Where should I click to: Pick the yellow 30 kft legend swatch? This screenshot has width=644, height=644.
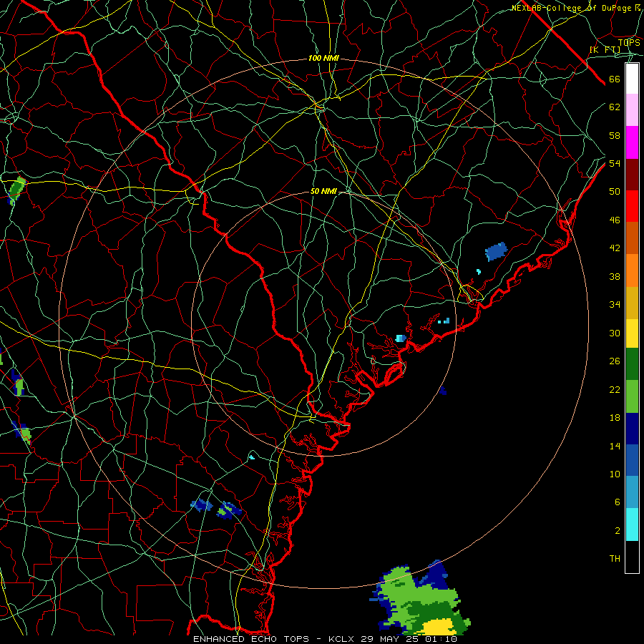(x=632, y=333)
